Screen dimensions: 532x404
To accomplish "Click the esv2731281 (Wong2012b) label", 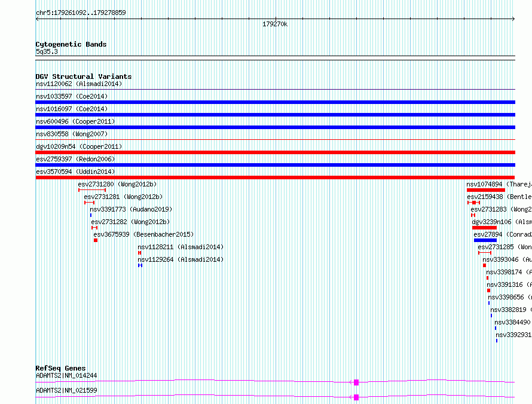I will pos(124,197).
